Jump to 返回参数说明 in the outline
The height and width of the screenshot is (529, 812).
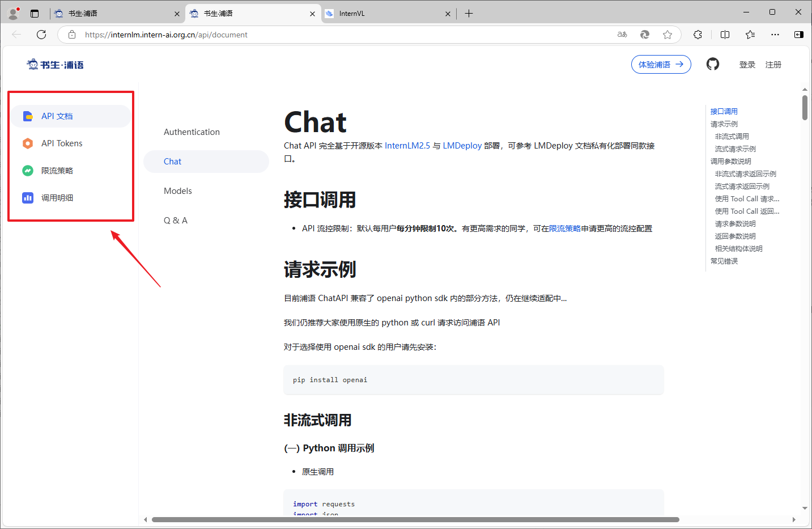[736, 236]
